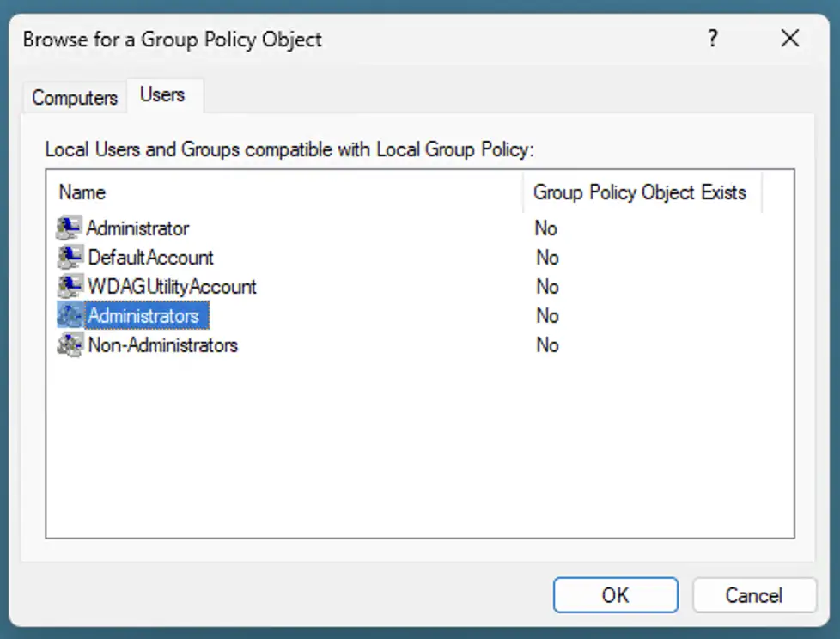Viewport: 840px width, 639px height.
Task: Click the Non-Administrators group icon
Action: coord(70,345)
